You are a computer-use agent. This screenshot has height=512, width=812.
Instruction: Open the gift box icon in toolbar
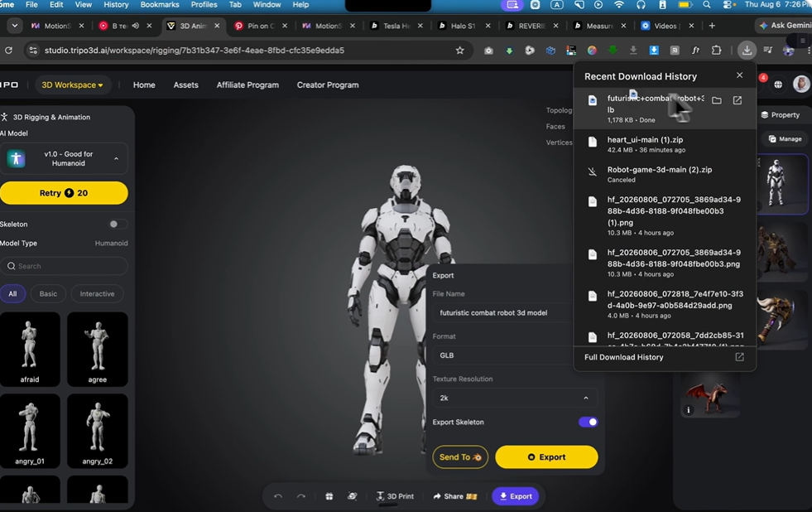tap(329, 496)
